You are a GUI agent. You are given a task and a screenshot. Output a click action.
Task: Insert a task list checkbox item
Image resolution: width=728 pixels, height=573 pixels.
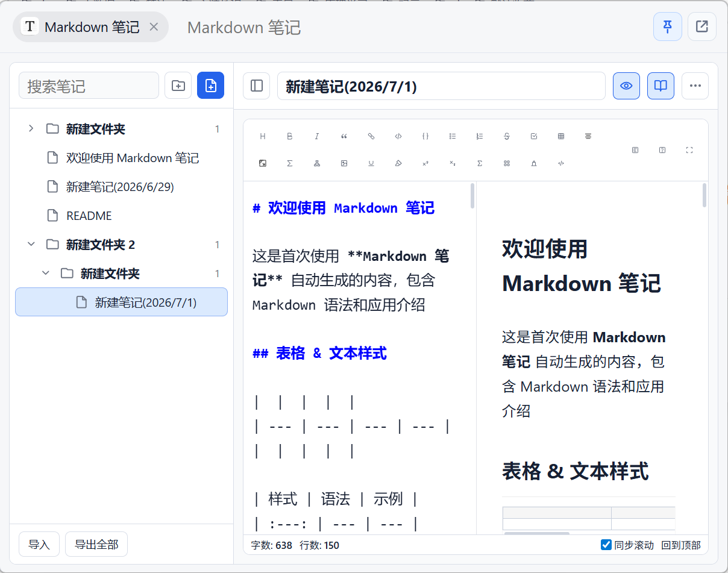click(534, 137)
